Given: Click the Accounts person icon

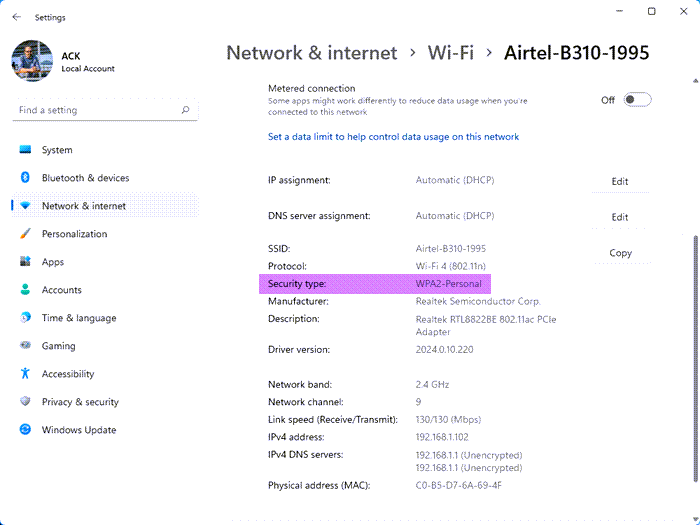Looking at the screenshot, I should pyautogui.click(x=25, y=290).
